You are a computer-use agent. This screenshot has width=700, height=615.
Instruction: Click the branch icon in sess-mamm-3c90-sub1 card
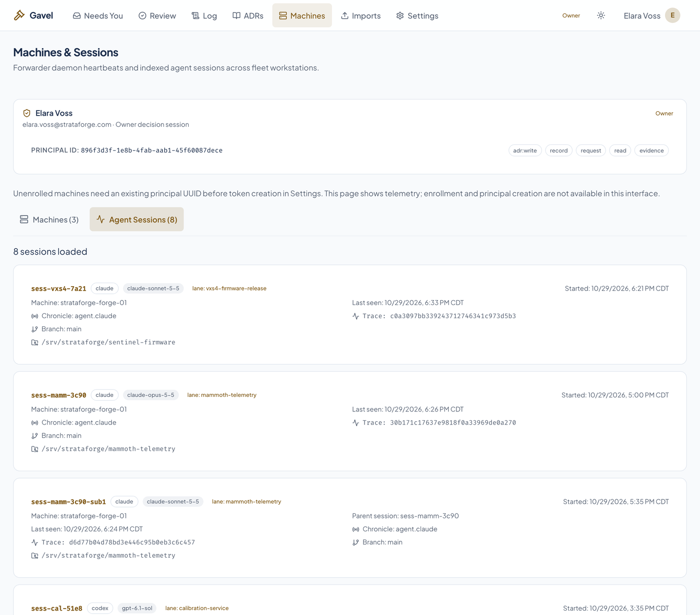tap(355, 543)
